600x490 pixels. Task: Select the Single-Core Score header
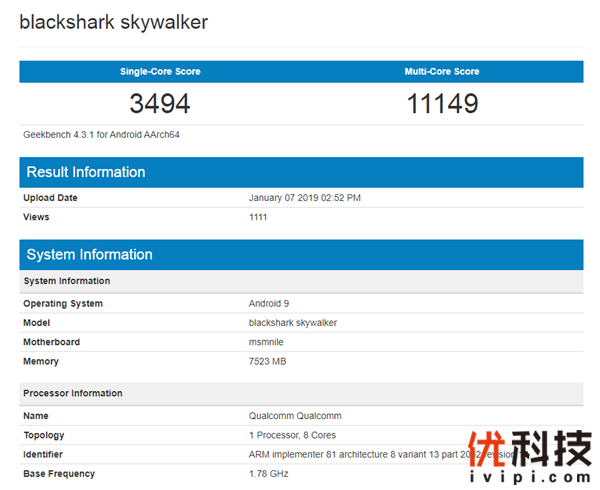tap(160, 72)
